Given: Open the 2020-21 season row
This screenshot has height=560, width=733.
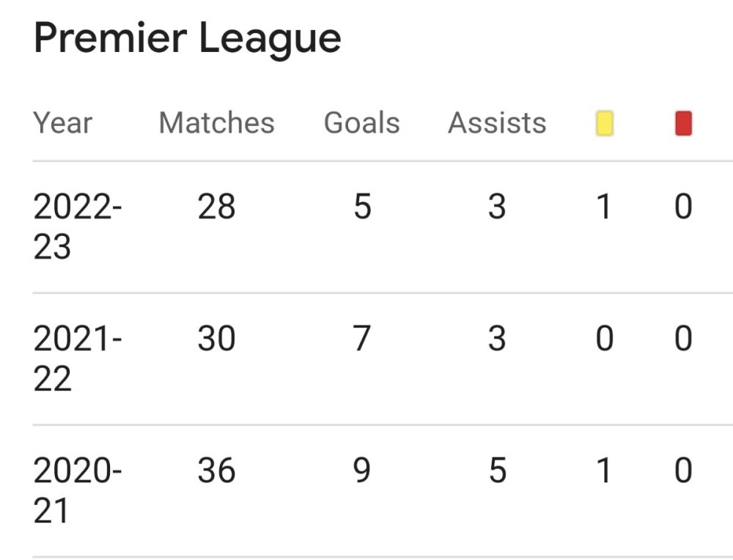Looking at the screenshot, I should click(x=78, y=490).
